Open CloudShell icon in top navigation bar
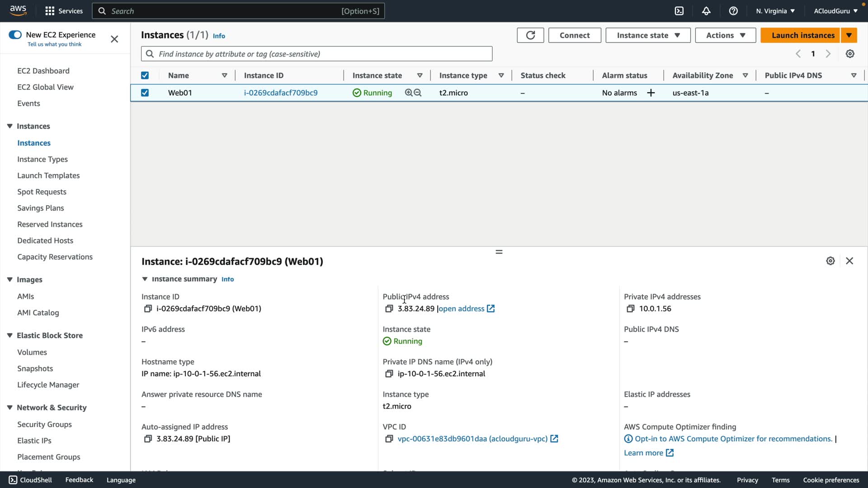 [679, 11]
